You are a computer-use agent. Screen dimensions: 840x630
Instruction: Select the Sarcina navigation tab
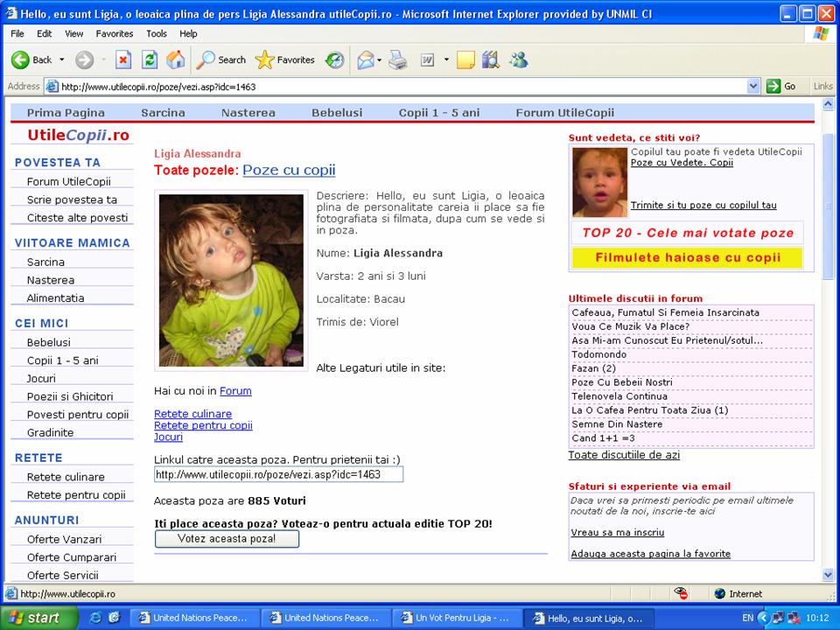point(163,112)
